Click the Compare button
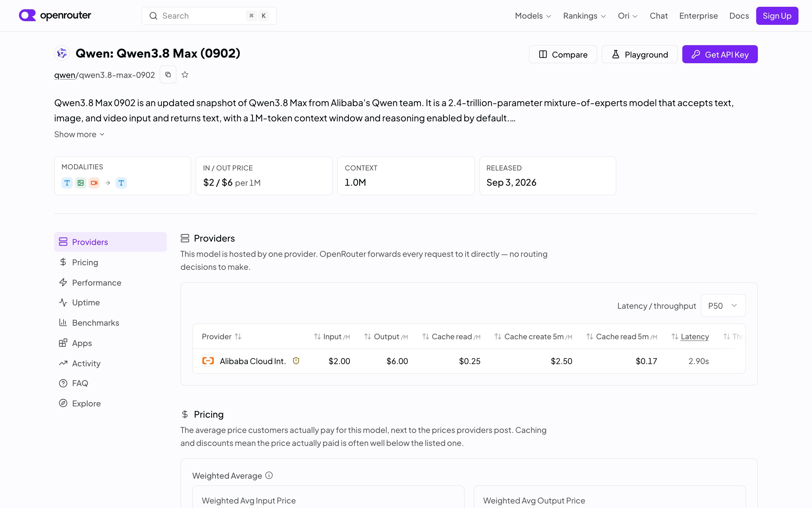 [563, 54]
